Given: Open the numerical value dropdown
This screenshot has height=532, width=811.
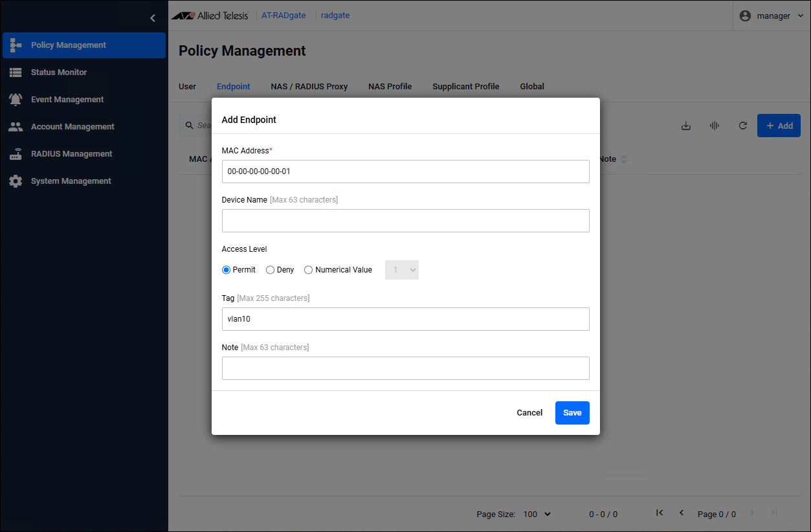Looking at the screenshot, I should pos(402,270).
